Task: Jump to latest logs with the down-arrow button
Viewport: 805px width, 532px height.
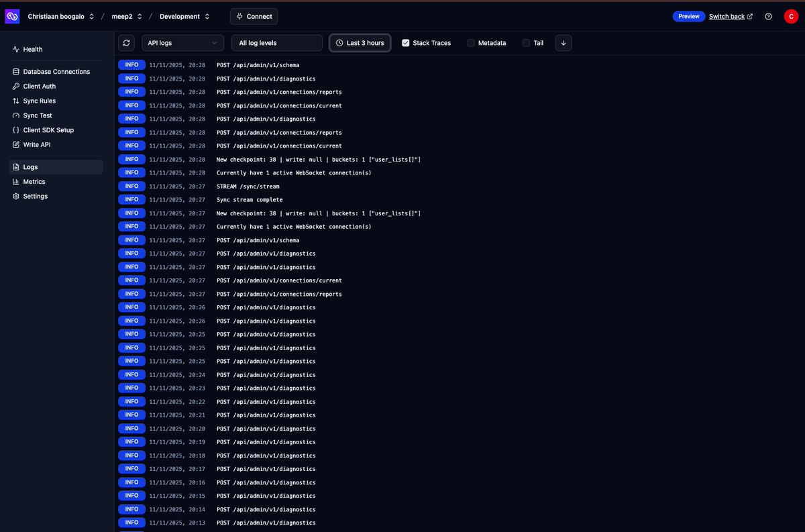Action: (x=563, y=42)
